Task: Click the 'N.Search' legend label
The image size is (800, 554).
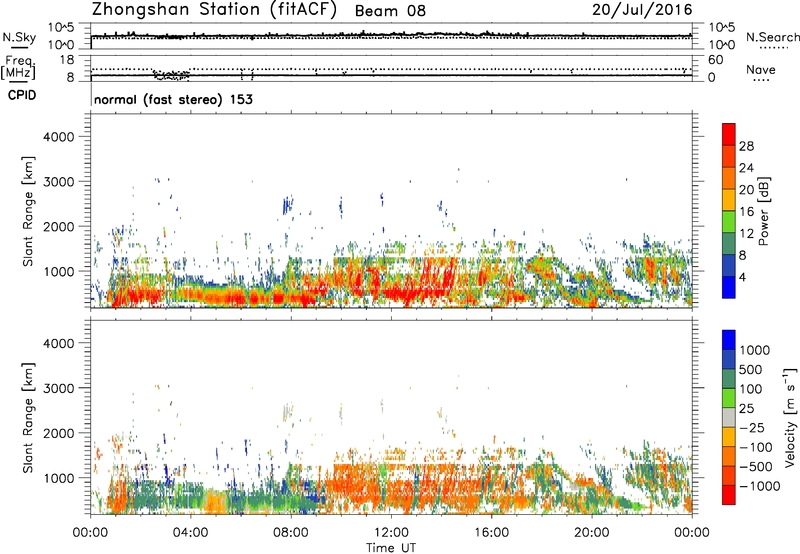Action: [772, 37]
